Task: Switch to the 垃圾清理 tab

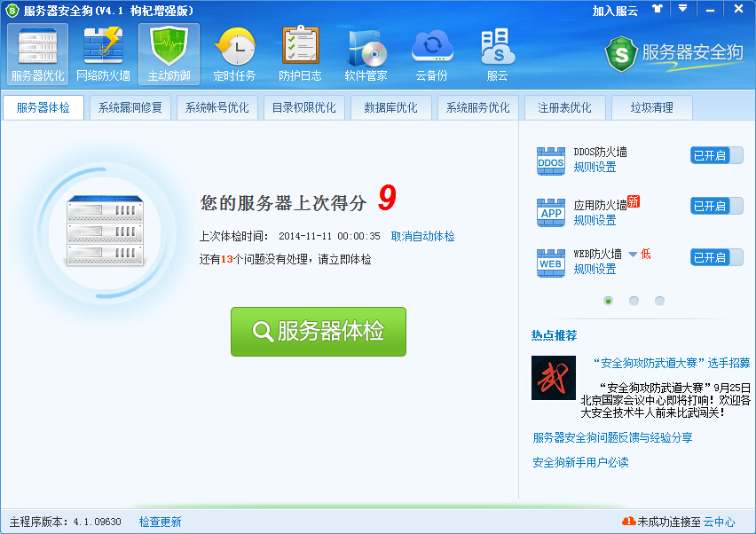Action: coord(652,106)
